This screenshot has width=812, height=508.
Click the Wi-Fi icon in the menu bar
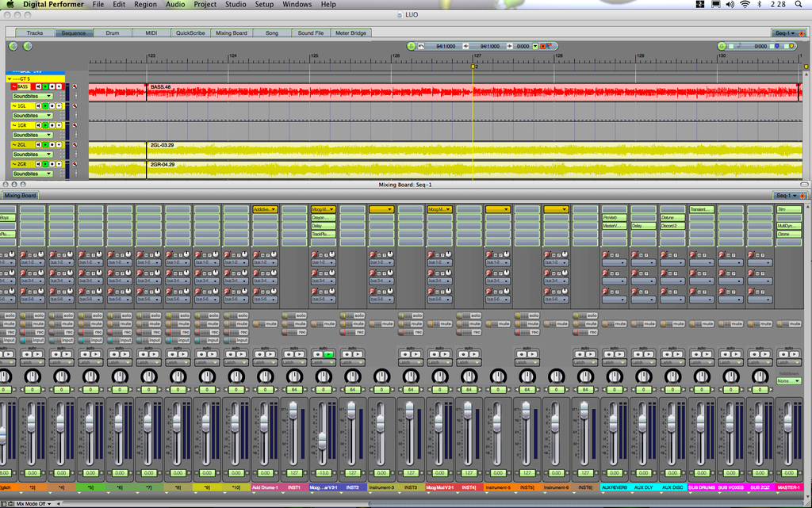[745, 4]
